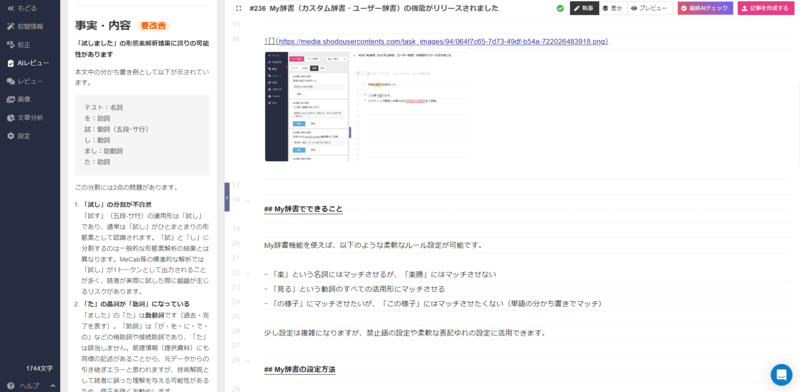Click line 'My辞書機能を使えば、以下のような…'
Screen dimensions: 800x392
(x=373, y=245)
